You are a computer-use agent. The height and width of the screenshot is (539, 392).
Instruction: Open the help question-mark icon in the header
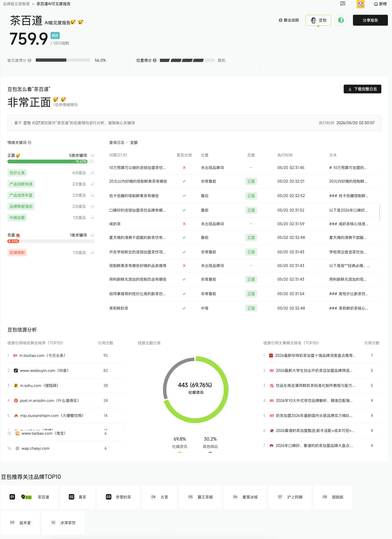tap(343, 4)
